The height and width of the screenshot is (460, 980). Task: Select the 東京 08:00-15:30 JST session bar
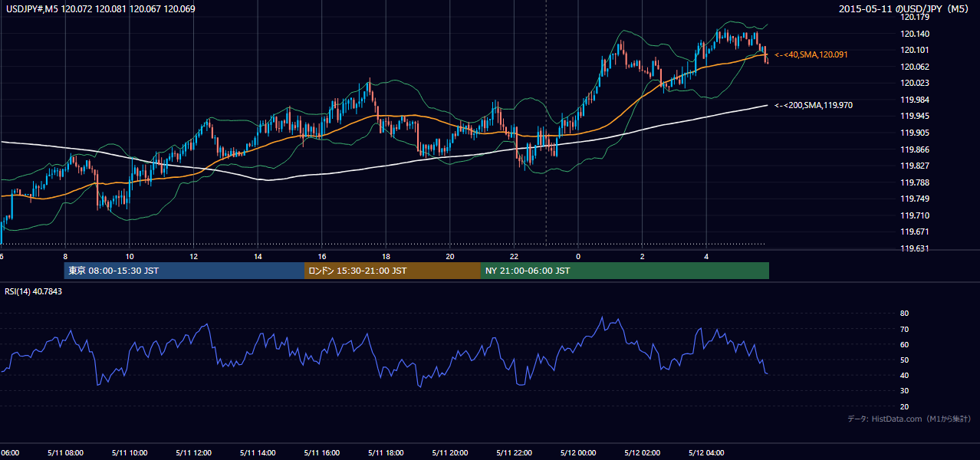click(185, 271)
